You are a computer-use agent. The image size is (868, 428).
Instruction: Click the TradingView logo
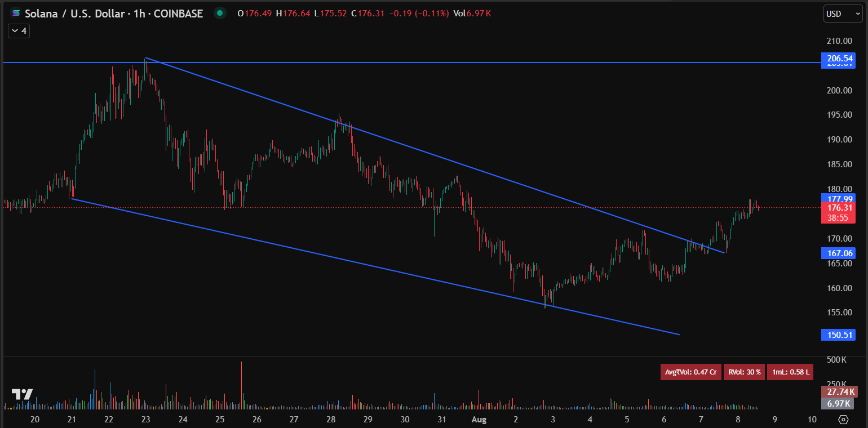pyautogui.click(x=23, y=394)
